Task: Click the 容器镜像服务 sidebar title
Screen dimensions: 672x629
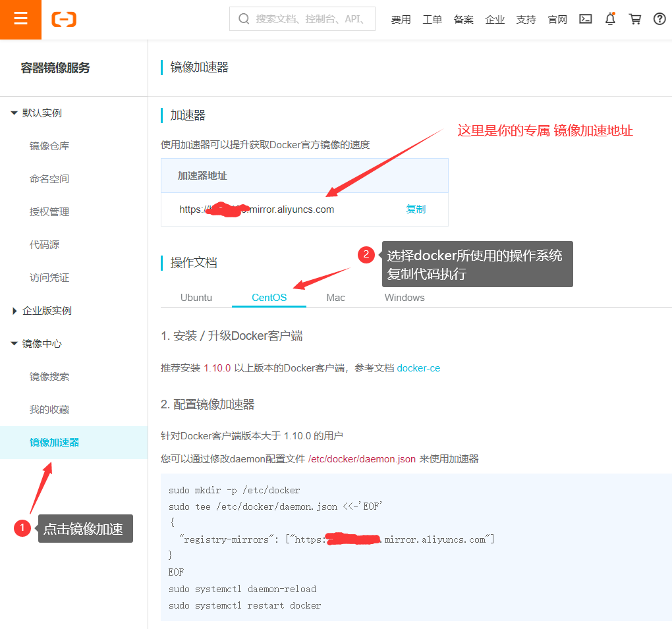Action: [x=55, y=68]
